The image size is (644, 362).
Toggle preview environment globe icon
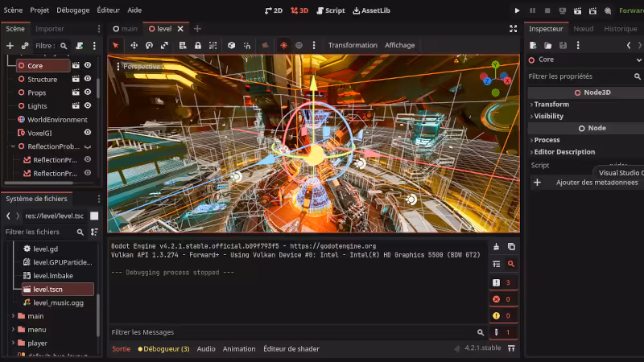(x=299, y=45)
